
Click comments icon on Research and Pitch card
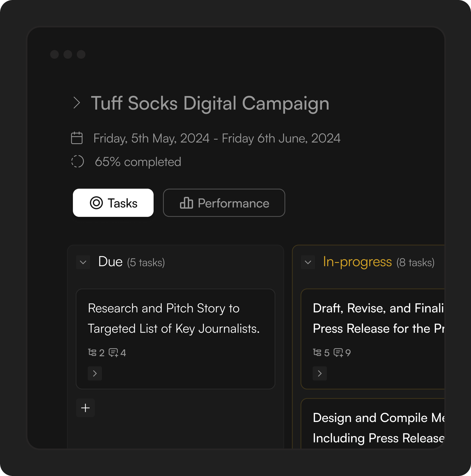[113, 353]
